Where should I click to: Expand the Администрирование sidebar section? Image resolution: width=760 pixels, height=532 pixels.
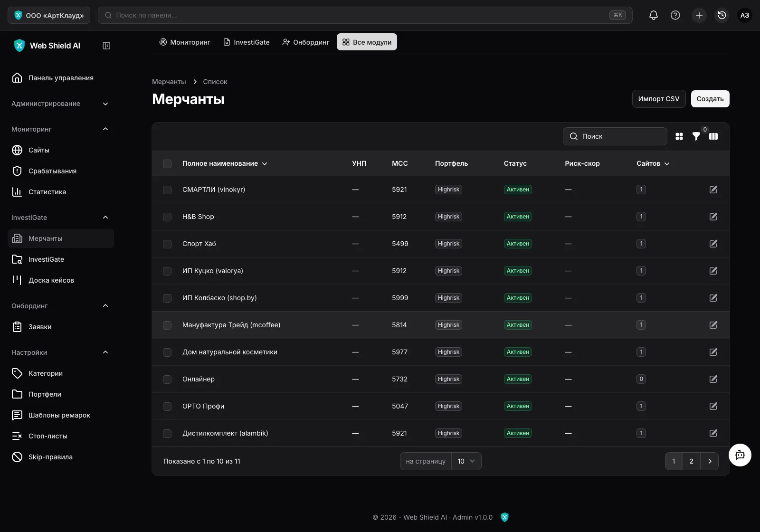60,104
